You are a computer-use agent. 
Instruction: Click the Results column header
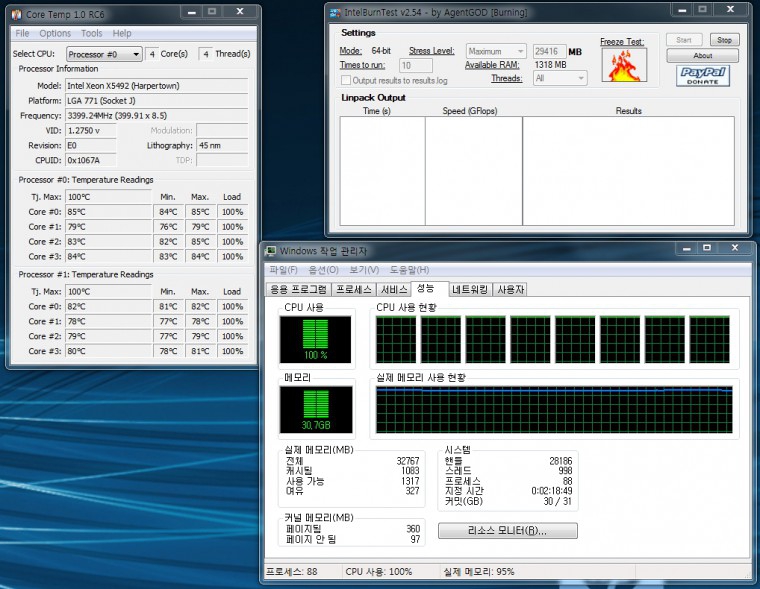pos(629,111)
